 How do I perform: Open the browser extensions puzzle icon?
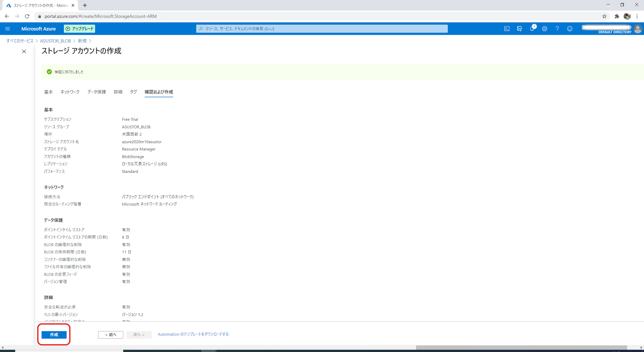(x=617, y=16)
